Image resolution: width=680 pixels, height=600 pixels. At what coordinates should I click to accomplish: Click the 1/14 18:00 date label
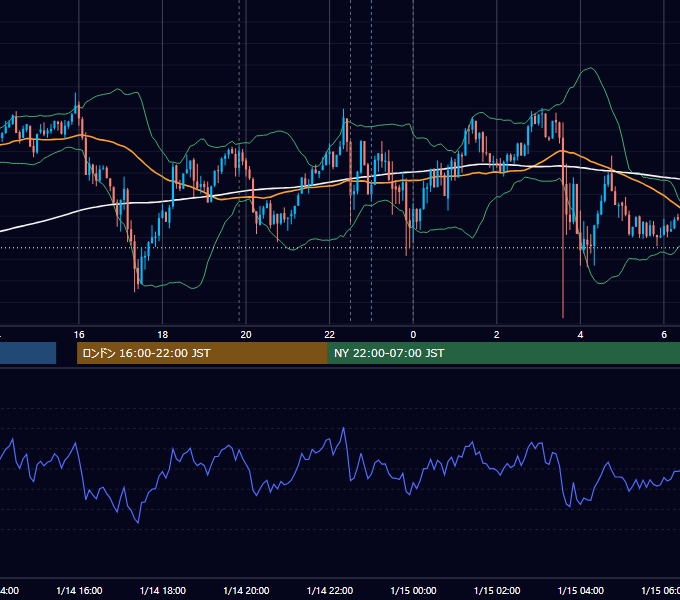point(163,590)
